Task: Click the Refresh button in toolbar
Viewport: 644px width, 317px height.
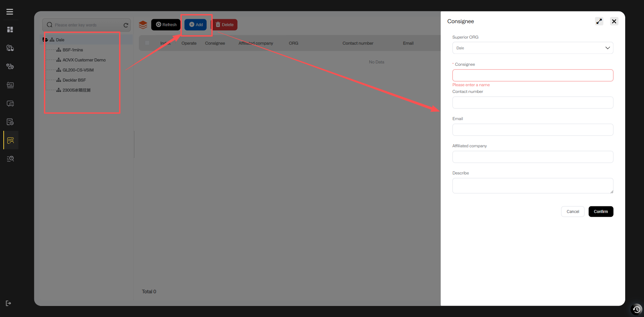Action: coord(166,25)
